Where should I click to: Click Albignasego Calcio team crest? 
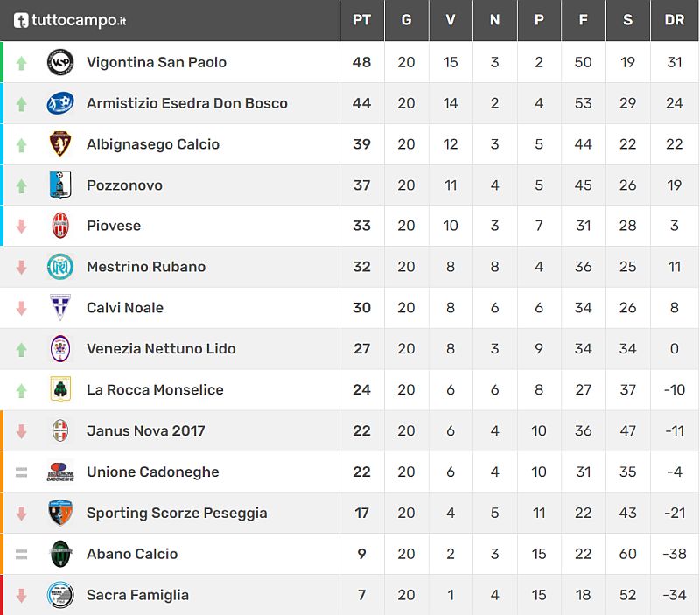pyautogui.click(x=60, y=144)
